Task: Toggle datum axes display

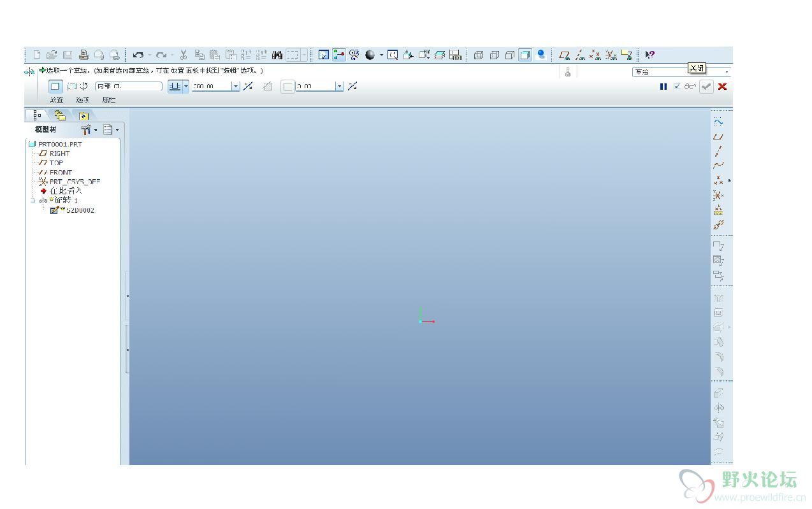Action: 580,55
